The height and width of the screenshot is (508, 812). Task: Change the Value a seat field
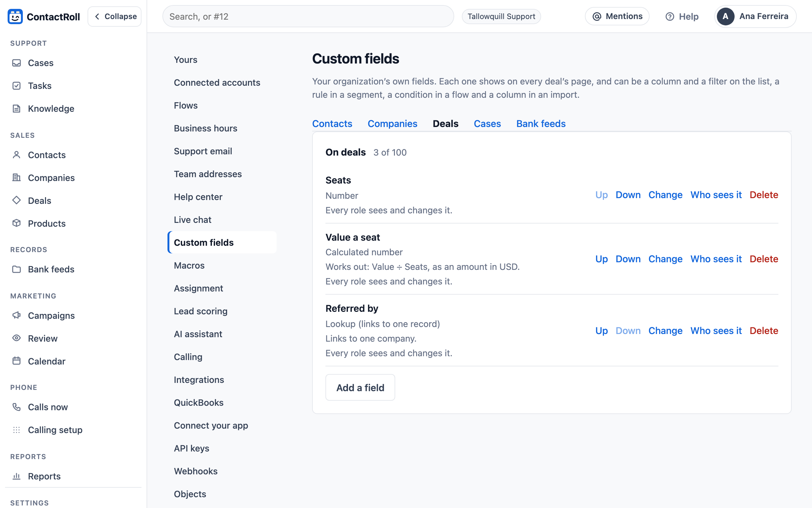click(665, 259)
